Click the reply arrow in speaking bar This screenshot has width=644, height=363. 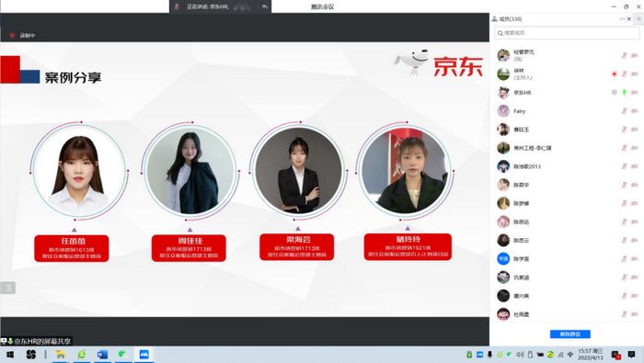coord(265,6)
